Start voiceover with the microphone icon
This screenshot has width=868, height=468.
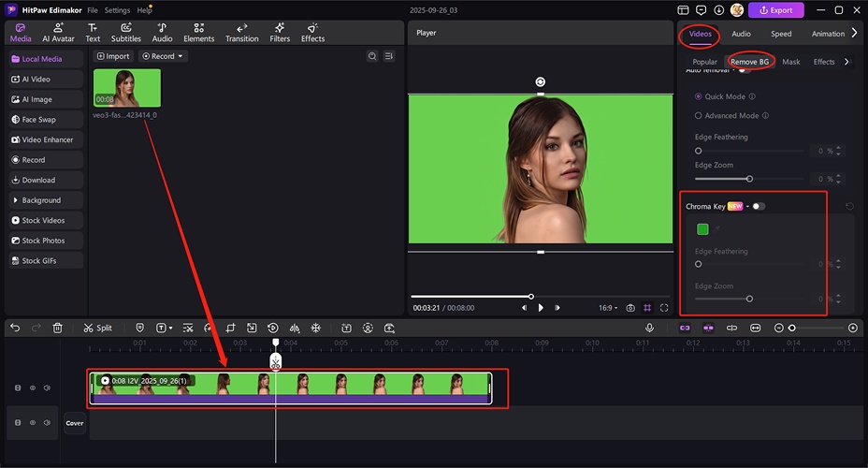(x=649, y=328)
